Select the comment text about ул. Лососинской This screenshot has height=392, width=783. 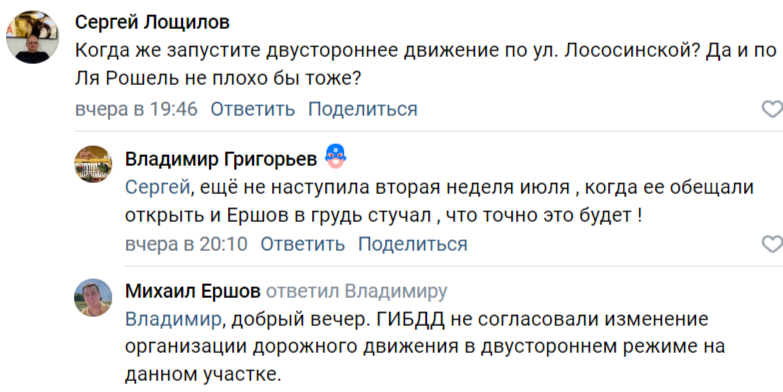pos(426,64)
